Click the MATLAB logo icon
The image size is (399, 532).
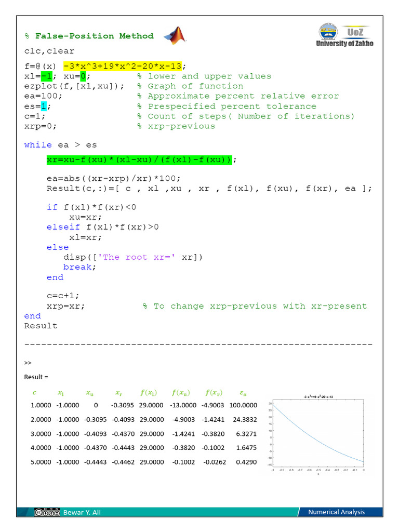tap(176, 35)
